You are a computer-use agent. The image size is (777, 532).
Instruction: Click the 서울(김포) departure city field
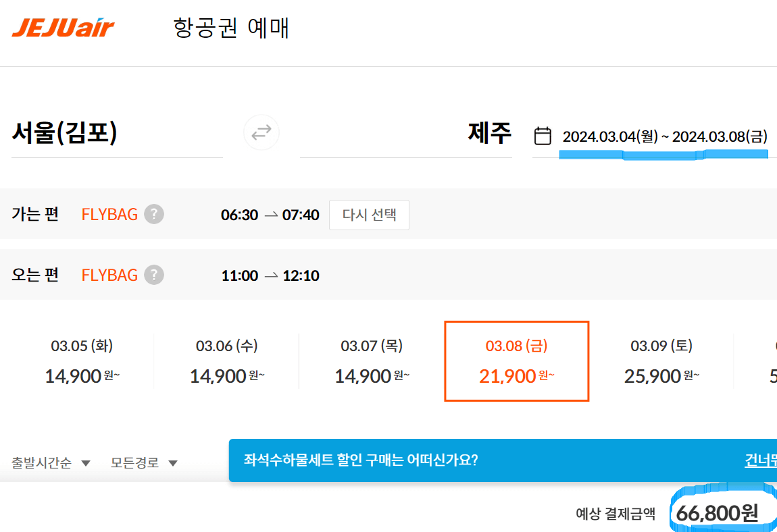(64, 132)
